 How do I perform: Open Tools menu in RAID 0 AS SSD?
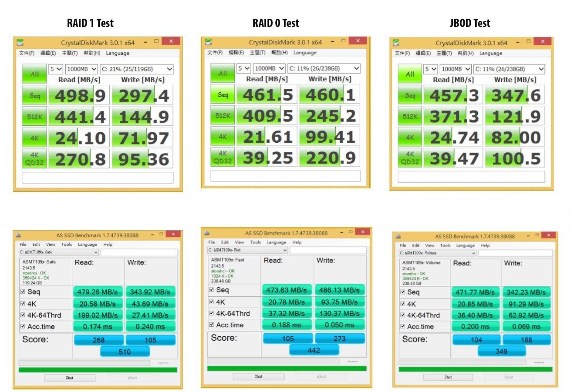tap(255, 242)
